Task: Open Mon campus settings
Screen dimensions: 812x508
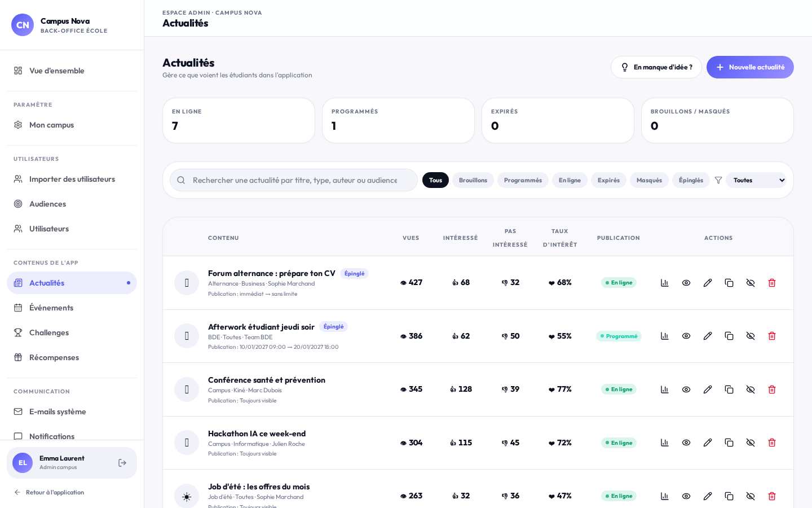Action: [x=72, y=125]
